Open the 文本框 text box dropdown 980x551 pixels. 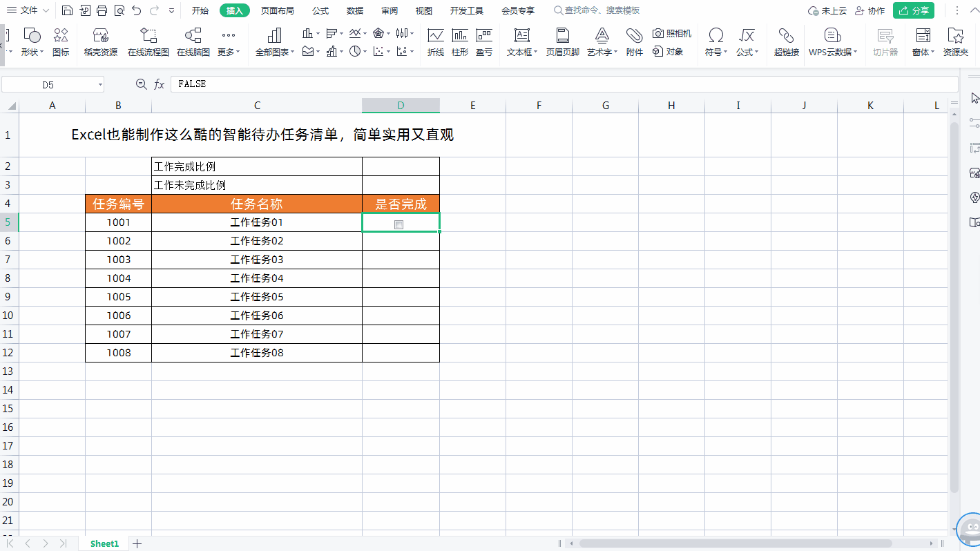pyautogui.click(x=522, y=41)
